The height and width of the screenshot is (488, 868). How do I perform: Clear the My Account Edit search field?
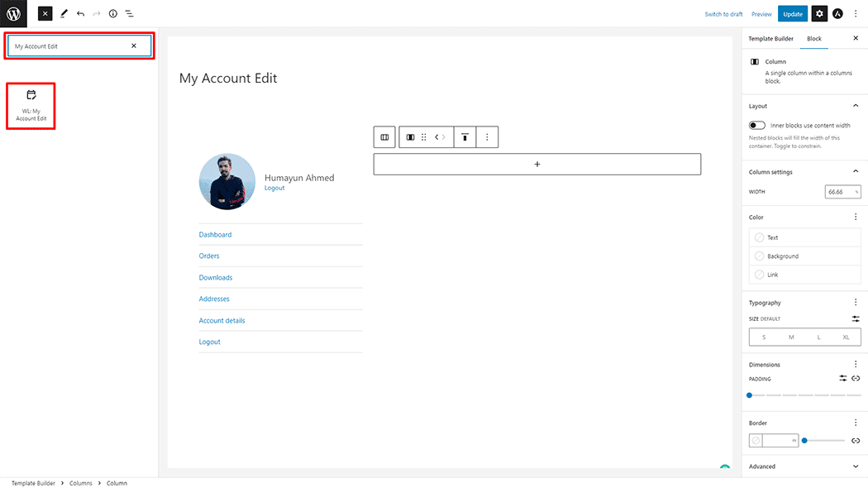pyautogui.click(x=134, y=45)
